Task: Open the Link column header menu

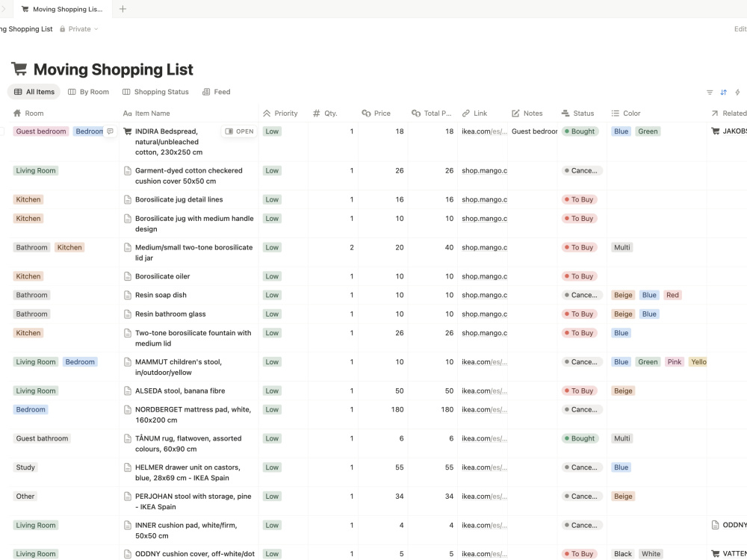Action: (x=482, y=113)
